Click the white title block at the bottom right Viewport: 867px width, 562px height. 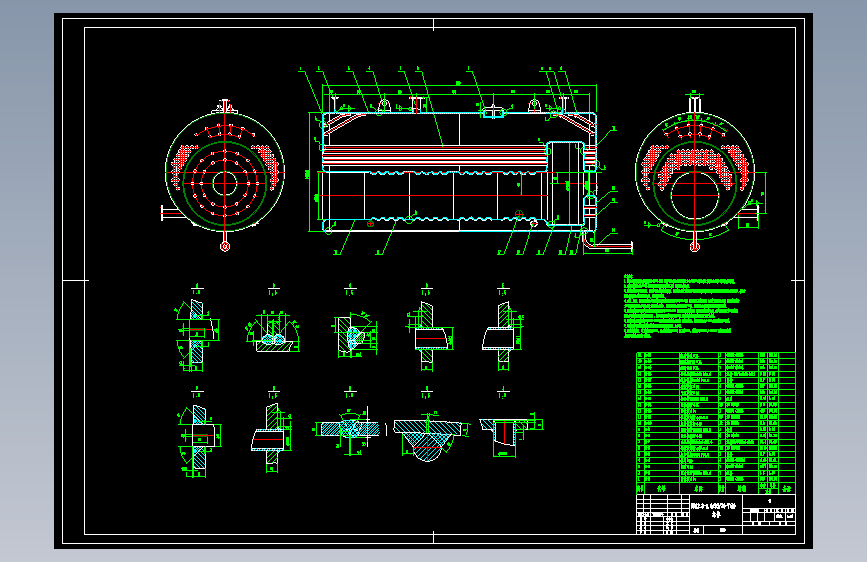click(715, 514)
